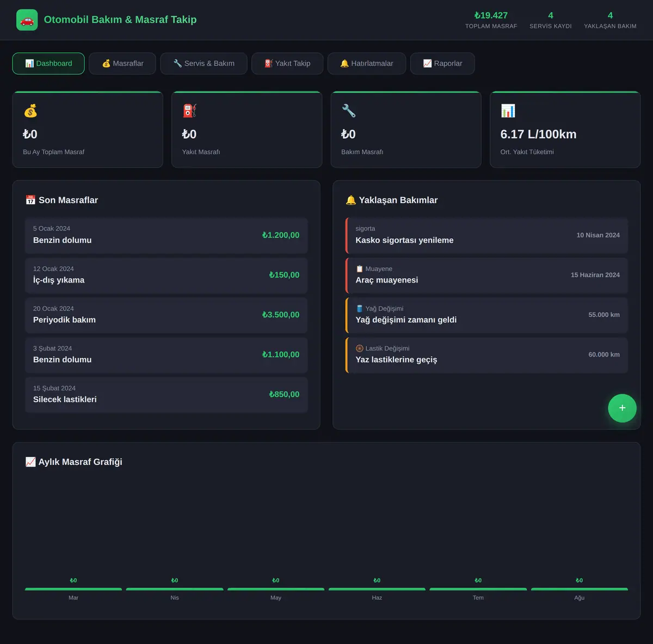Click the wrench icon in Bakım Masrafı card
Screen dimensions: 653x644
coord(349,111)
